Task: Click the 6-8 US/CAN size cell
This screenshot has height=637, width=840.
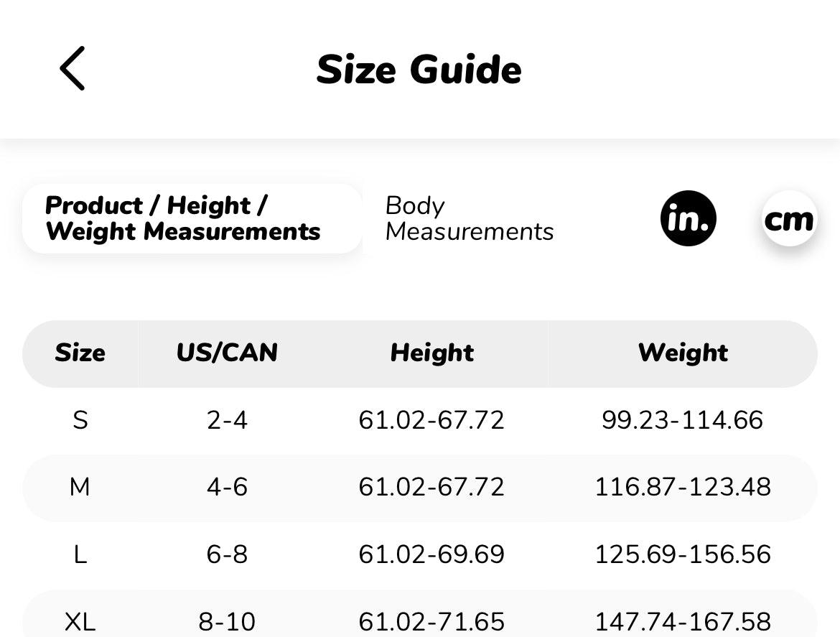Action: pyautogui.click(x=227, y=554)
